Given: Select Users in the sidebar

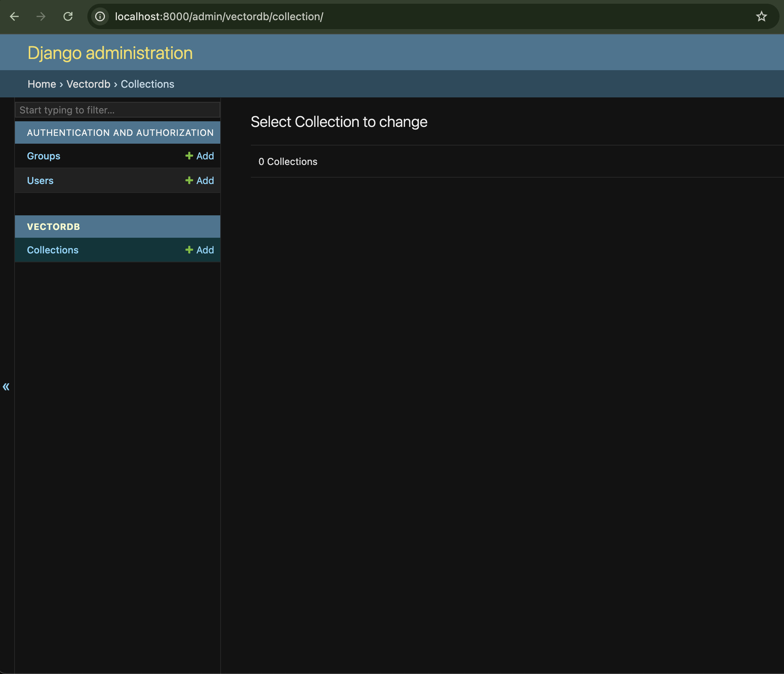Looking at the screenshot, I should click(40, 180).
